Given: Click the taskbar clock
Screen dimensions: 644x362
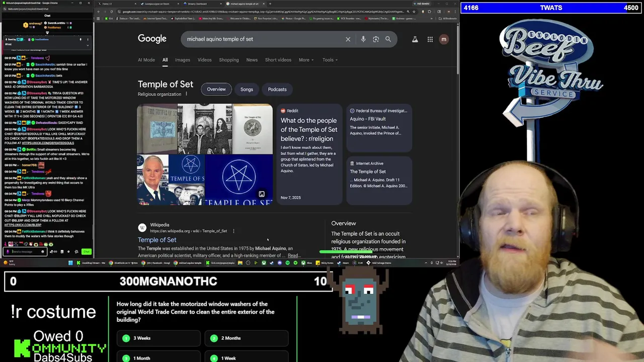Looking at the screenshot, I should 452,262.
